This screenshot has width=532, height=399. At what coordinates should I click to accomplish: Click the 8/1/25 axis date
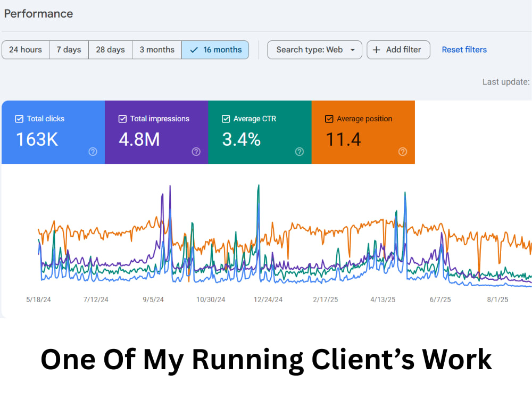coord(498,300)
